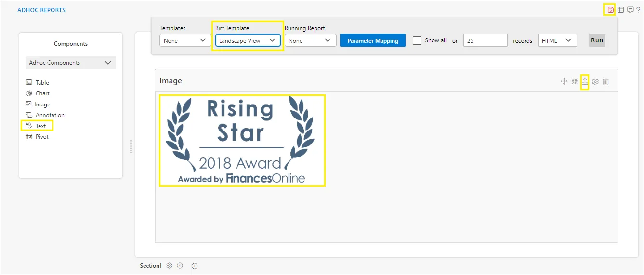This screenshot has height=275, width=644.
Task: Click the upload icon in Image panel
Action: [x=585, y=81]
